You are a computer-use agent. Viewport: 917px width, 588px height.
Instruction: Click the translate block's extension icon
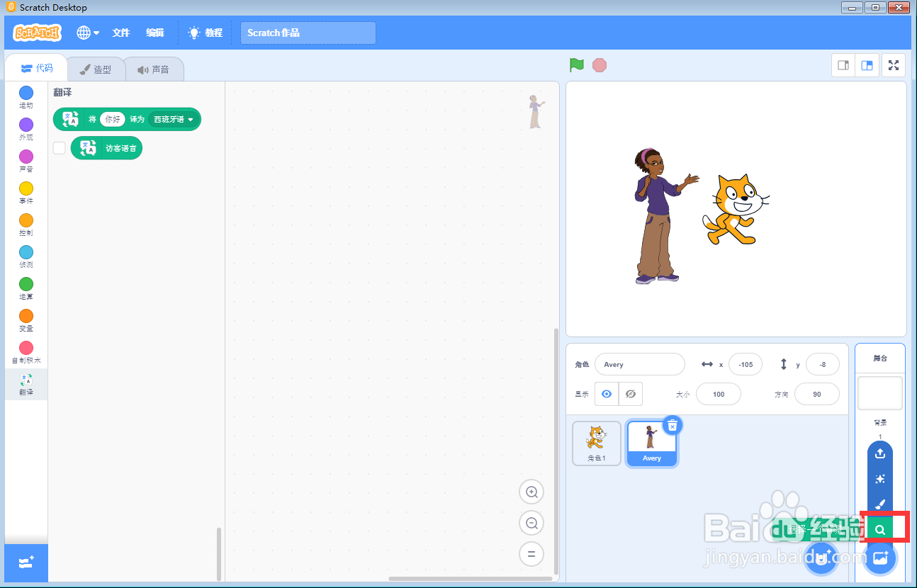coord(70,120)
